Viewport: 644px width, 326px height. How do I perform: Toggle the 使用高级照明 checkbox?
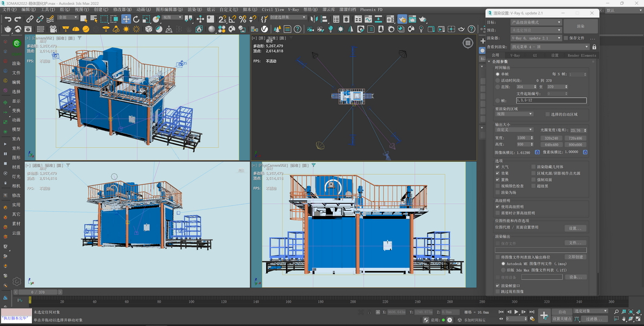pyautogui.click(x=498, y=206)
